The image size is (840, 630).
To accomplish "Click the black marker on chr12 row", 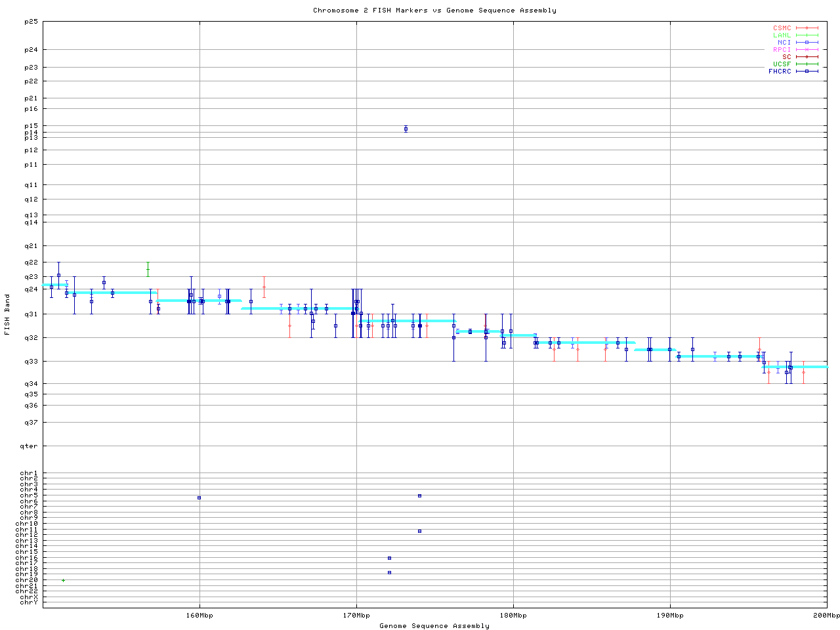I will point(419,531).
